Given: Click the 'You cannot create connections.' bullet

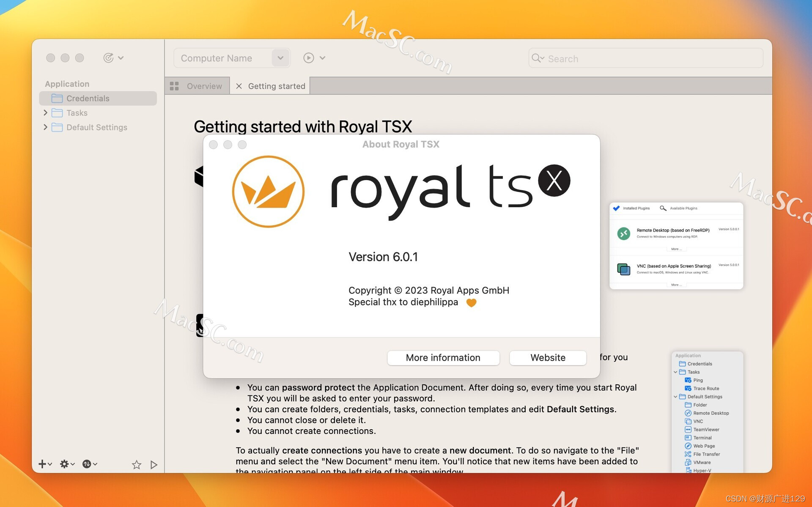Looking at the screenshot, I should [x=312, y=431].
